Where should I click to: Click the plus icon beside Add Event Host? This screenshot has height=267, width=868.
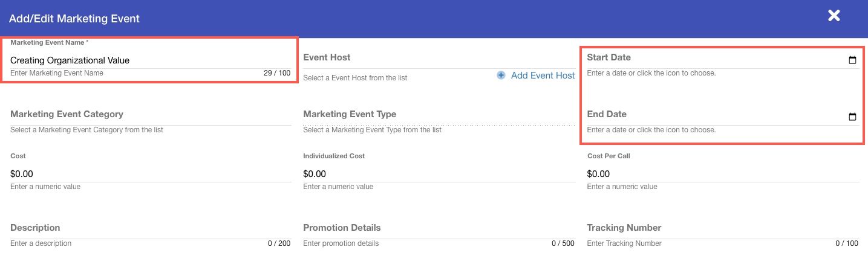[501, 76]
